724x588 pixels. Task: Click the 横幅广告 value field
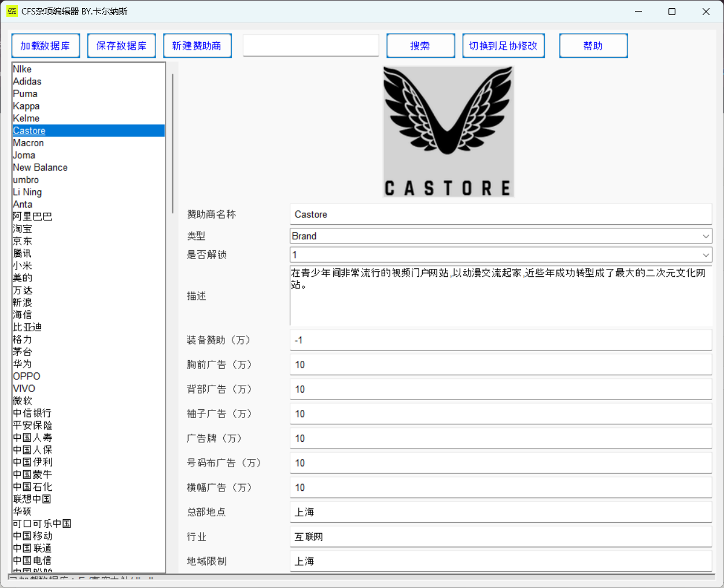pos(501,487)
